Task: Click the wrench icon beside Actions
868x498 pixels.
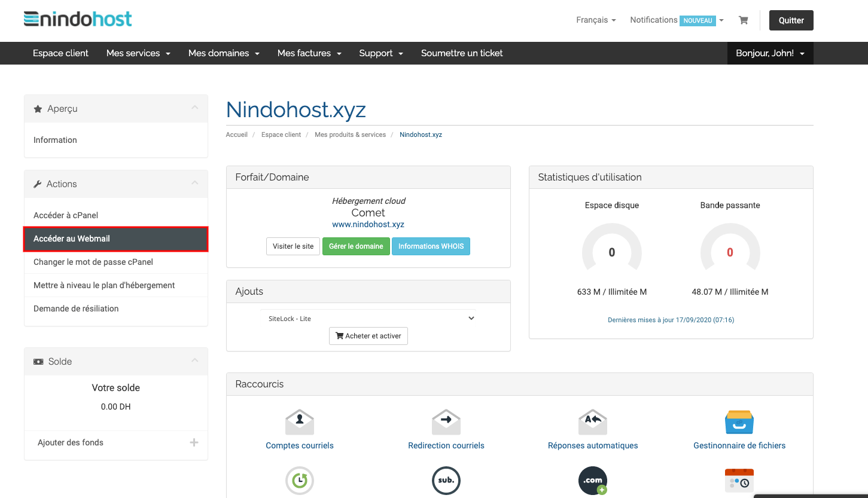Action: 38,184
